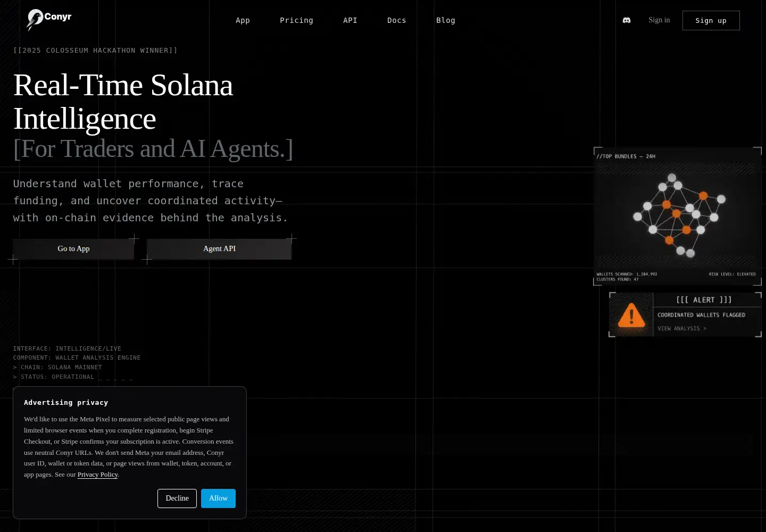Screen dimensions: 766x532
Task: Open the Pricing nav item
Action: point(296,20)
